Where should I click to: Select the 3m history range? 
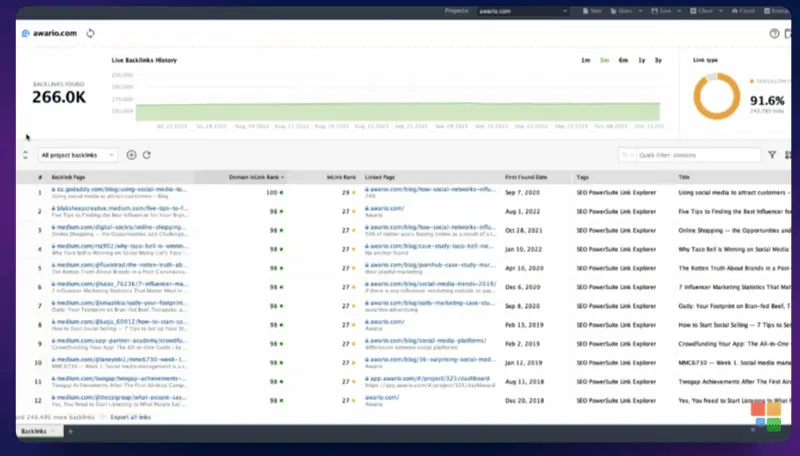(x=605, y=60)
